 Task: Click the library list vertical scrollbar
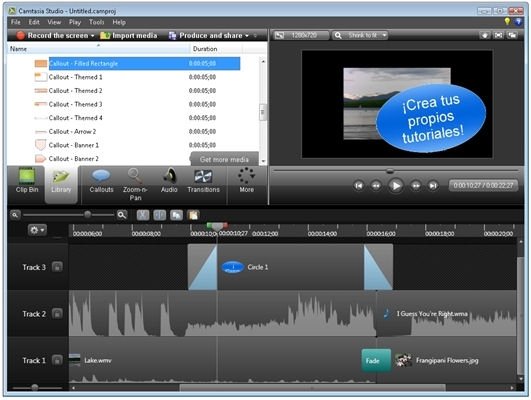tap(263, 111)
